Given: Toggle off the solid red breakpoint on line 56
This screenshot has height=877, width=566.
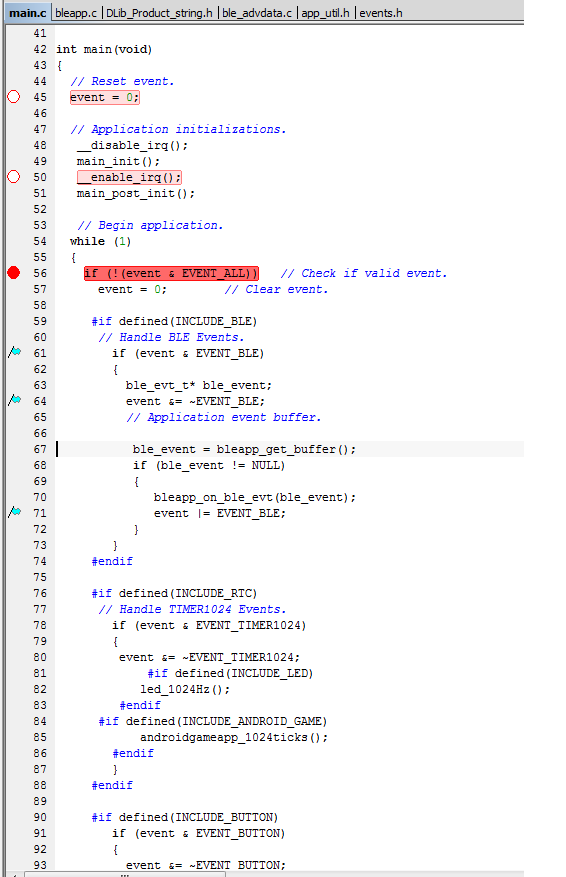Looking at the screenshot, I should (13, 273).
